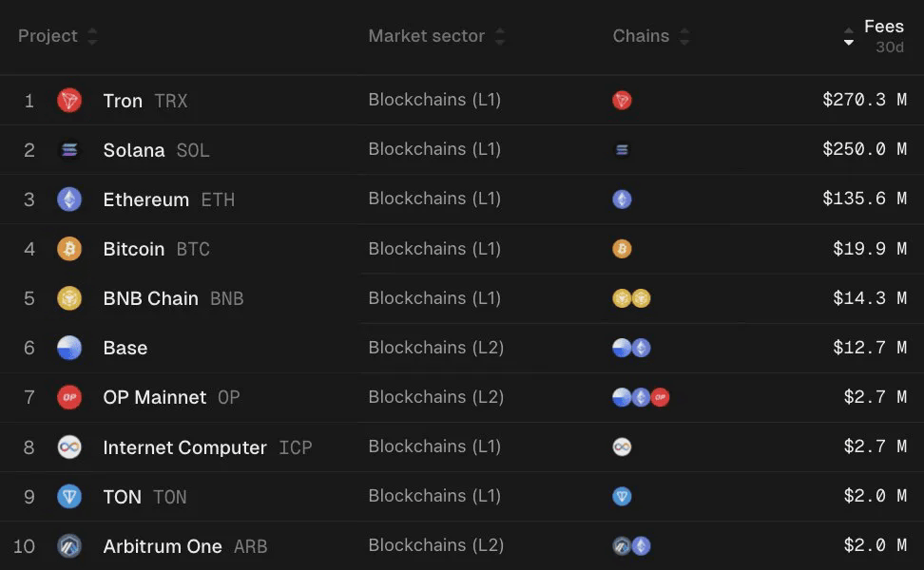
Task: Click the Internet Computer project logo icon
Action: 69,446
